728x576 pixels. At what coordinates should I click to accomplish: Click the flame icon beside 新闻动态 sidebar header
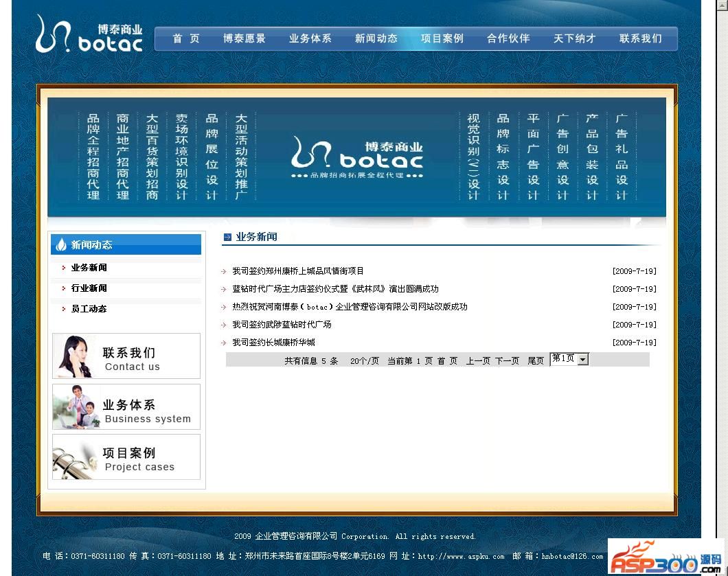point(61,244)
